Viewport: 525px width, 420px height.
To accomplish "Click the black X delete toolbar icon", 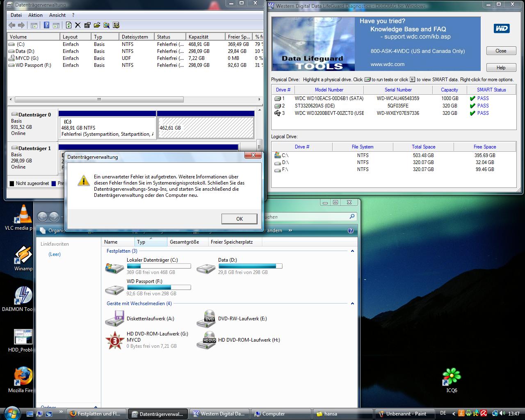I will 78,25.
